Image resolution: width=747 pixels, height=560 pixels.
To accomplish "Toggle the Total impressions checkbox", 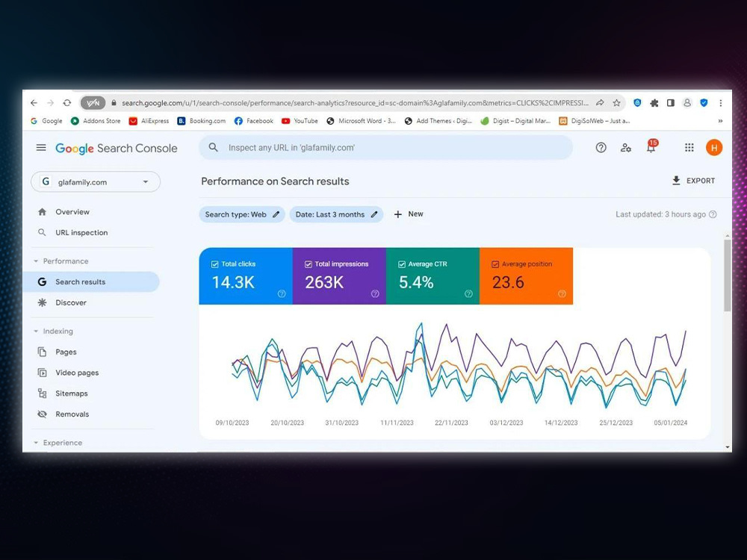I will point(309,264).
